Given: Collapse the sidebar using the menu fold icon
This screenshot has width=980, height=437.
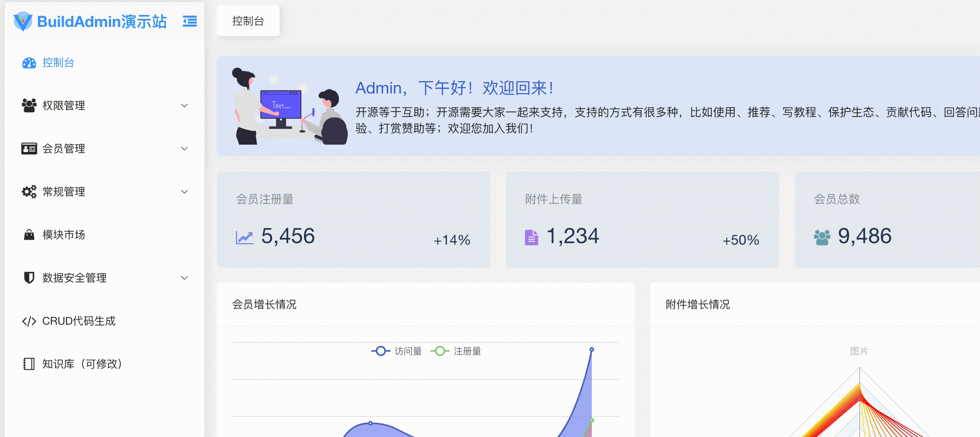Looking at the screenshot, I should pyautogui.click(x=190, y=21).
